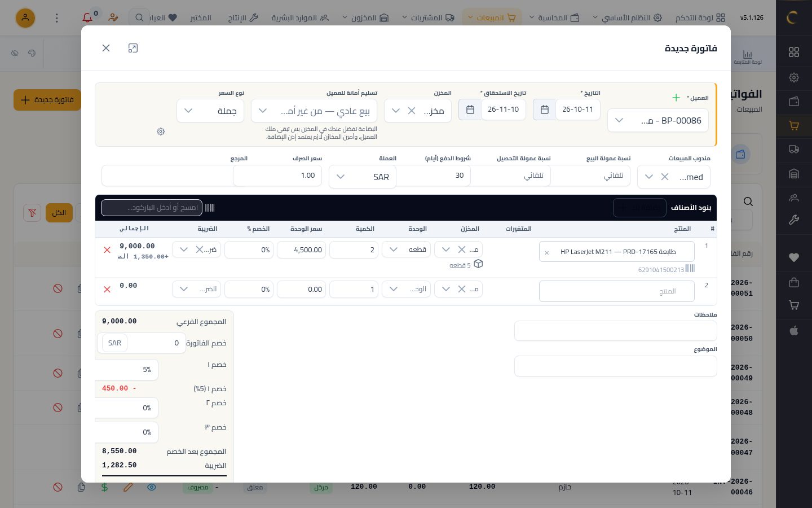Open the Accounting menu
Viewport: 812px width, 508px height.
tap(554, 18)
